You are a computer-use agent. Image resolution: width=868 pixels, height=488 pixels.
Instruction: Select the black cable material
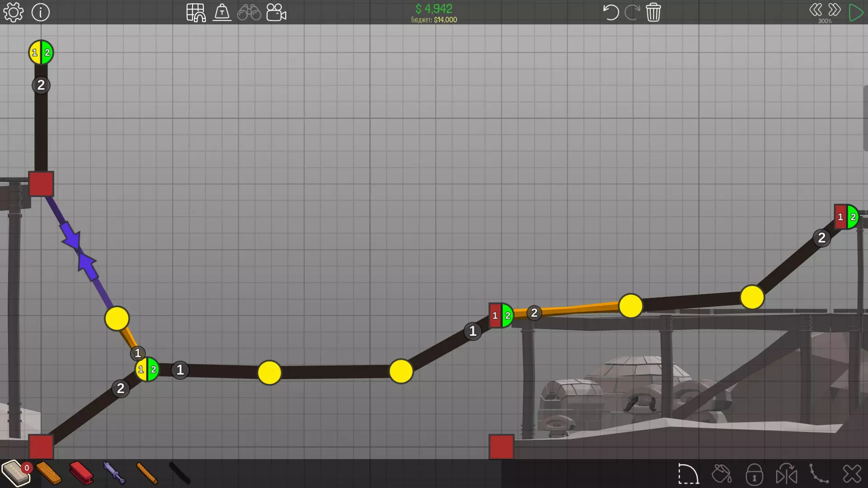(179, 473)
